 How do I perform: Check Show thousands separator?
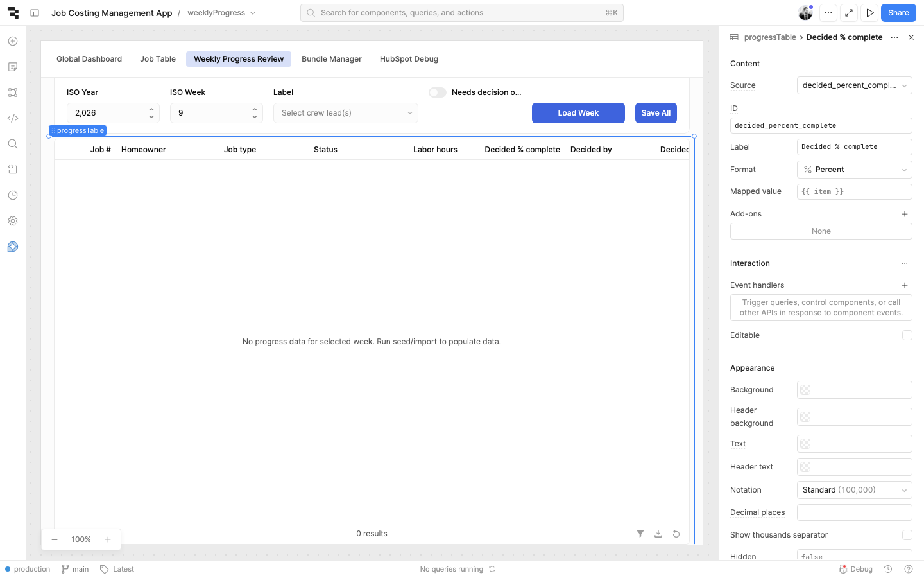tap(907, 535)
